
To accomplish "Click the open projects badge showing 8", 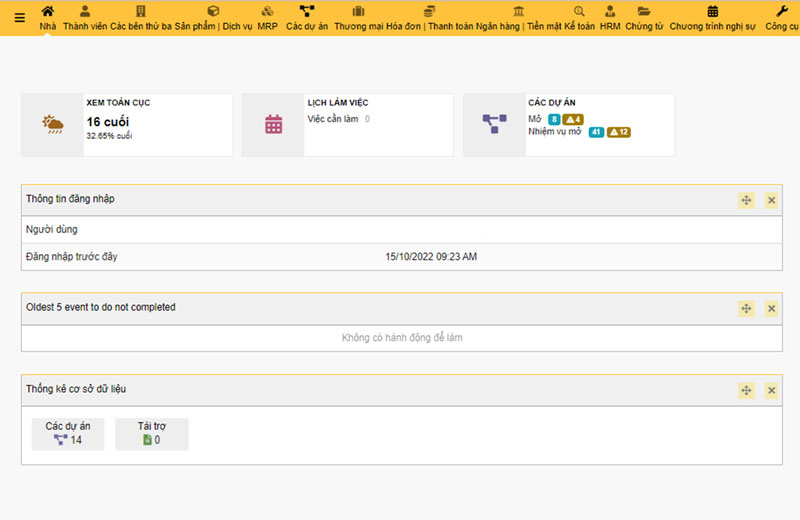I will [x=553, y=119].
